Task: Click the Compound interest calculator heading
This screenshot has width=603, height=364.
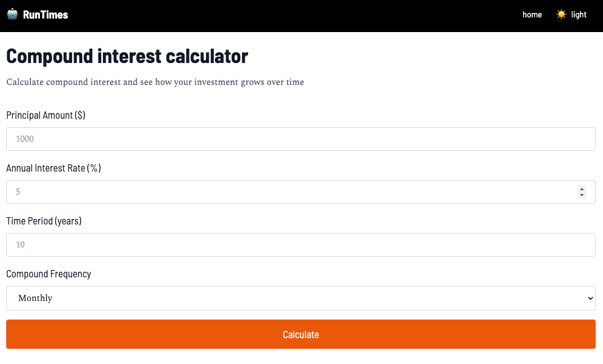Action: click(x=127, y=56)
